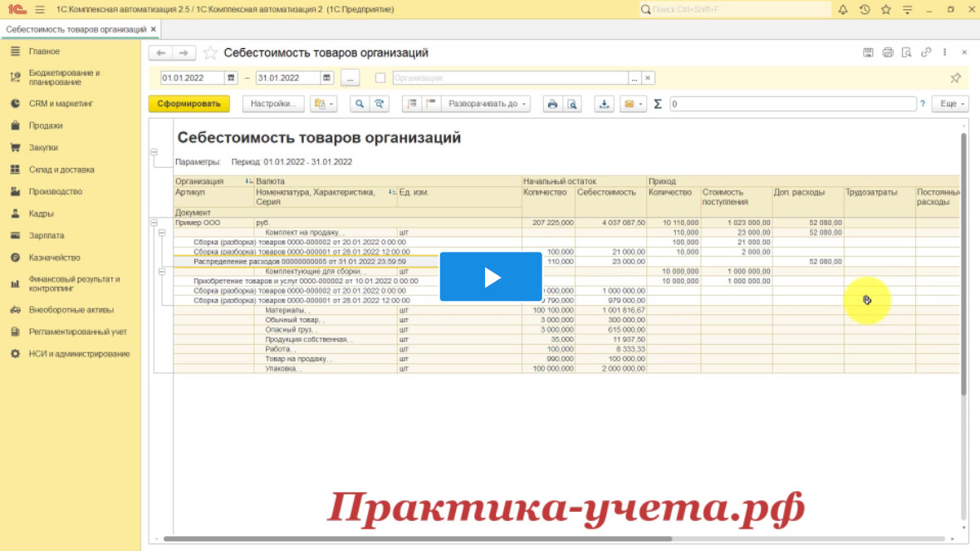
Task: Add report to favorites with star icon
Action: click(x=210, y=53)
